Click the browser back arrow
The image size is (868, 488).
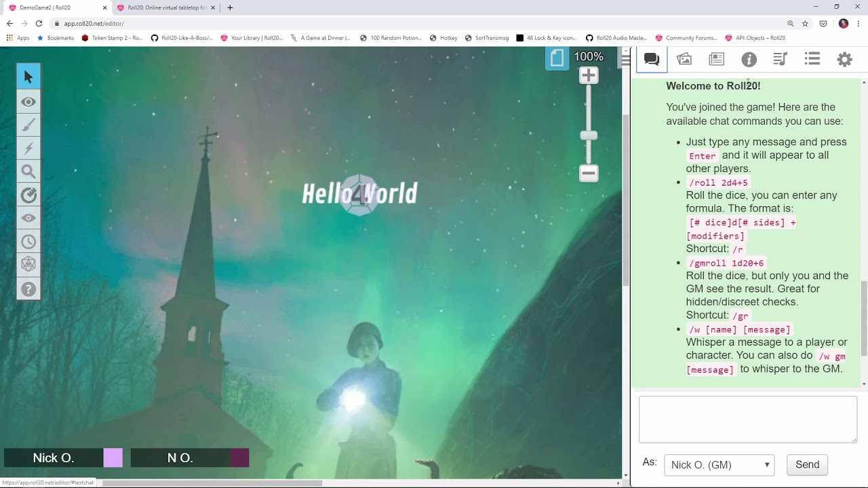(9, 23)
